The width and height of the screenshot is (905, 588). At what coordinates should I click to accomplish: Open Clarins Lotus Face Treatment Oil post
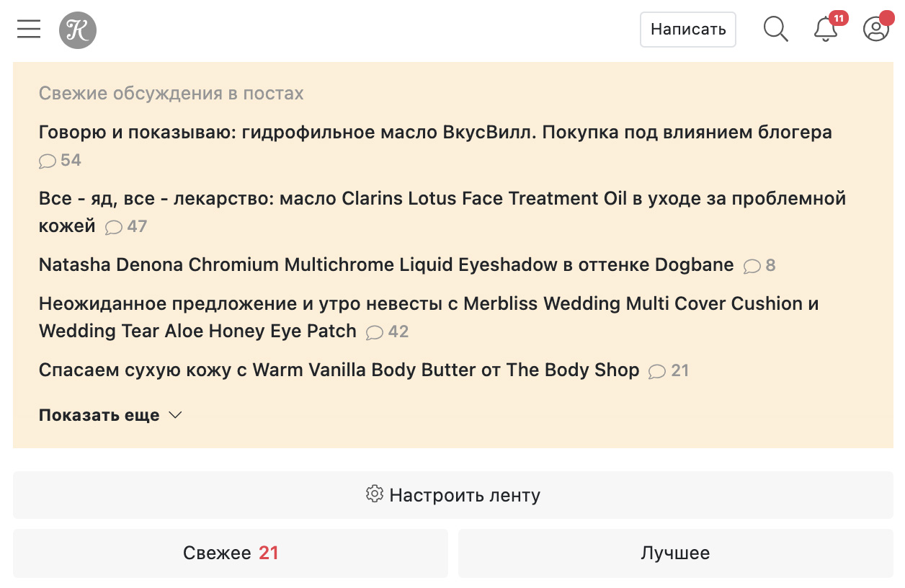coord(442,199)
